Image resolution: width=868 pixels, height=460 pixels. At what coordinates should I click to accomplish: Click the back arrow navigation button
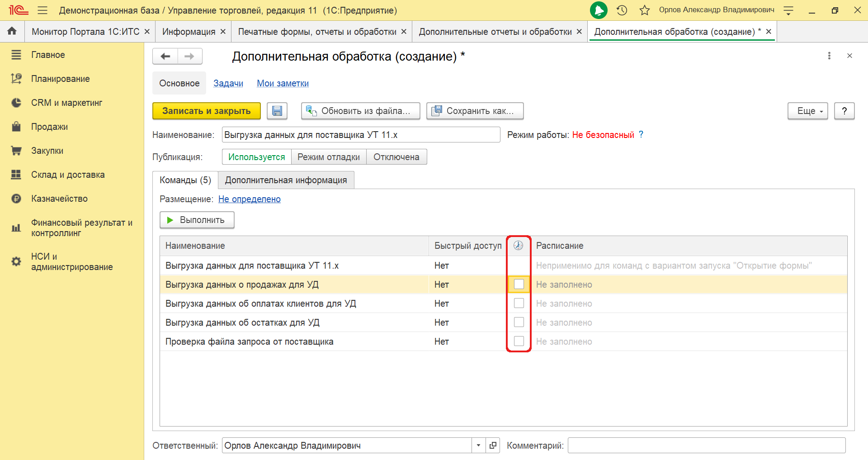[165, 57]
